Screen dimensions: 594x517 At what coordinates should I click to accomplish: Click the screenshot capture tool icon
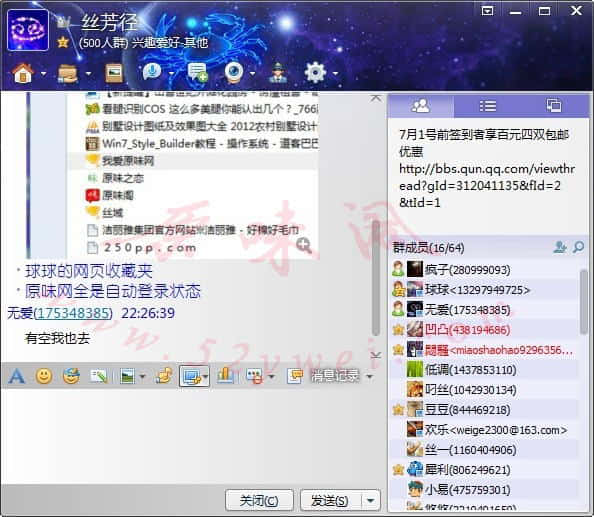pos(191,376)
